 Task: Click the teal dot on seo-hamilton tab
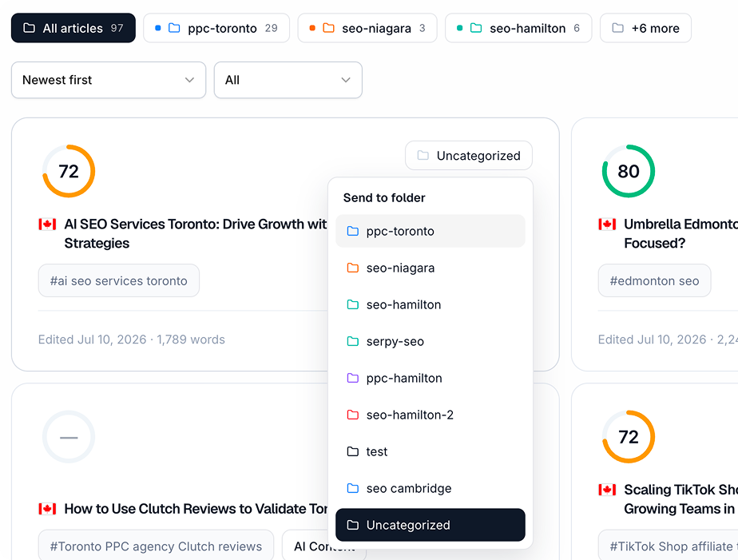460,28
